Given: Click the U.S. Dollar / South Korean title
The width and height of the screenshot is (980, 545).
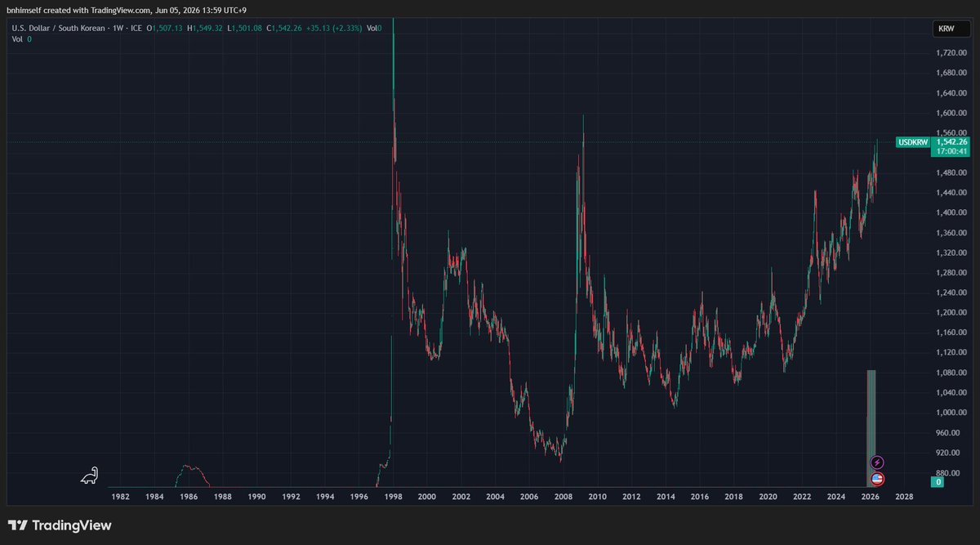Looking at the screenshot, I should (x=57, y=28).
